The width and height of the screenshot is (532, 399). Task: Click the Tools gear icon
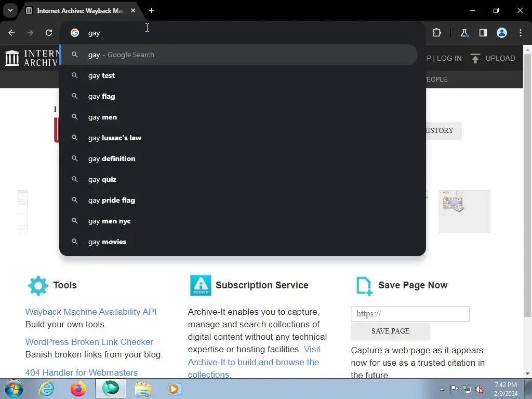[38, 285]
